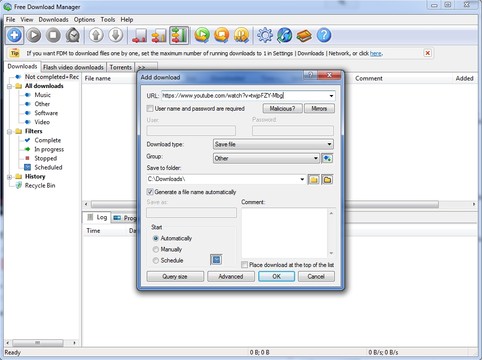This screenshot has width=482, height=360.
Task: Enable 'User name and password are required' checkbox
Action: [150, 109]
